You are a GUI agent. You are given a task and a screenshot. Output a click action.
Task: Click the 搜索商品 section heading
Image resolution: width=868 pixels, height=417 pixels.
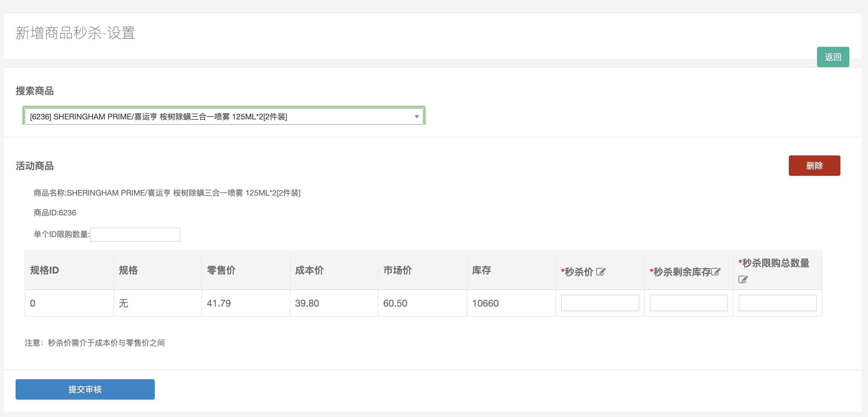tap(35, 91)
